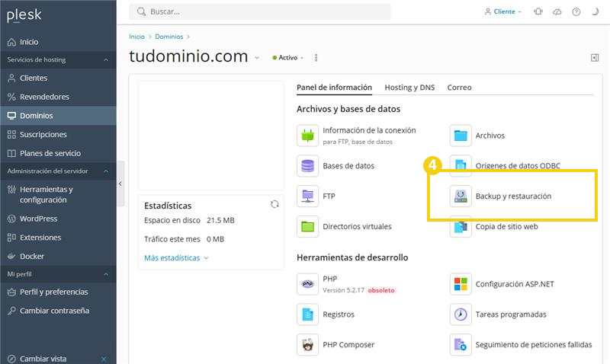Open Suscripciones in sidebar
Image resolution: width=610 pixels, height=364 pixels.
coord(59,135)
